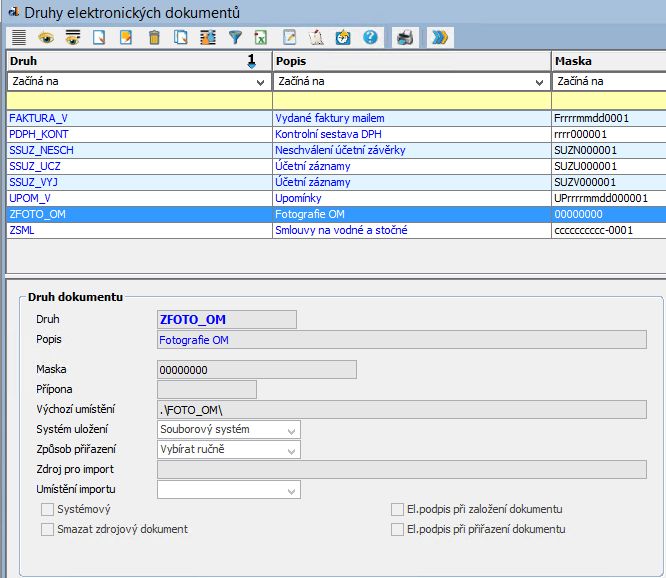The width and height of the screenshot is (666, 578).
Task: Click the Excel export icon
Action: [261, 38]
